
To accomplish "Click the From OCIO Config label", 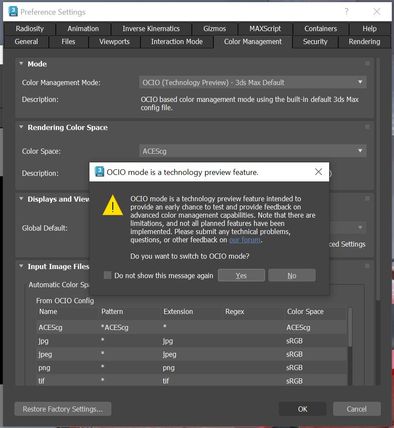I will coord(65,300).
